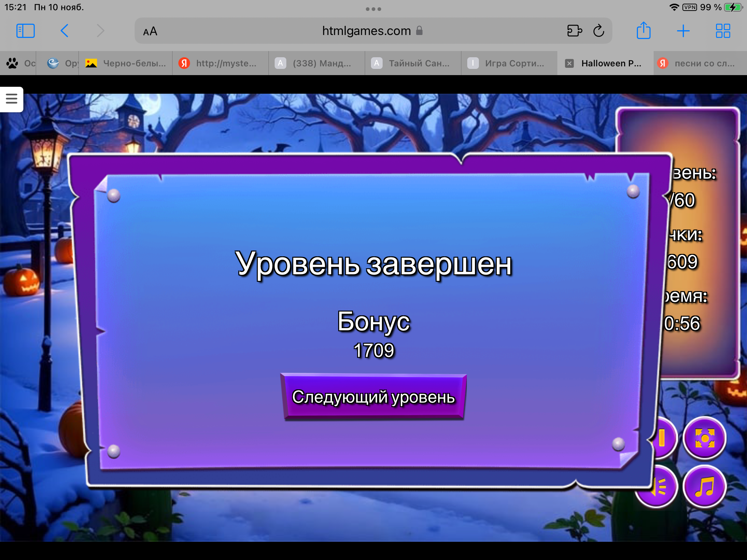Reload the page with refresh icon
The height and width of the screenshot is (560, 747).
599,31
